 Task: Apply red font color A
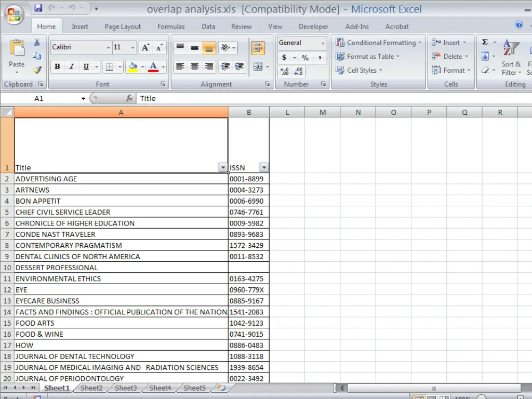[153, 66]
